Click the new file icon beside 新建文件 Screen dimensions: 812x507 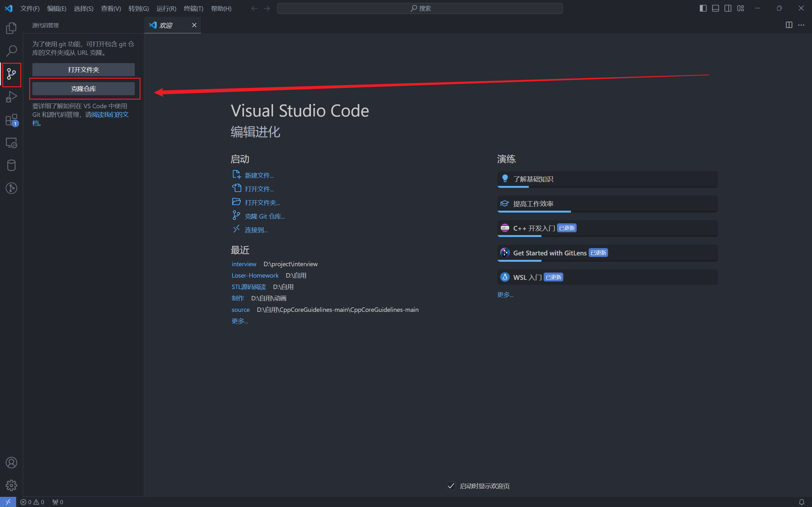[236, 174]
